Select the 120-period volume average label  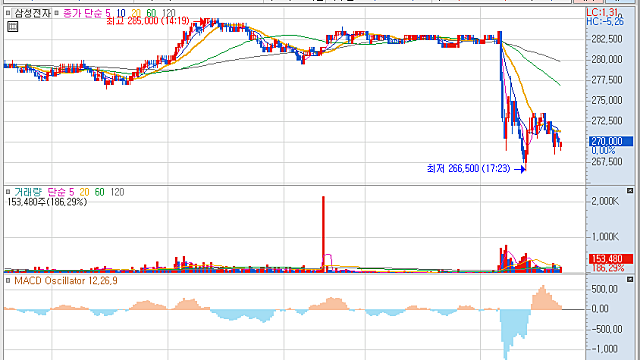(118, 192)
